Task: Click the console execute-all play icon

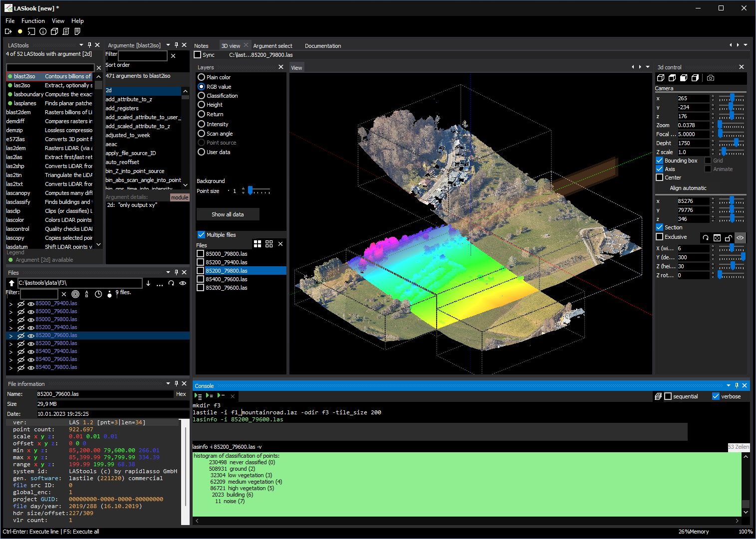Action: (x=198, y=396)
